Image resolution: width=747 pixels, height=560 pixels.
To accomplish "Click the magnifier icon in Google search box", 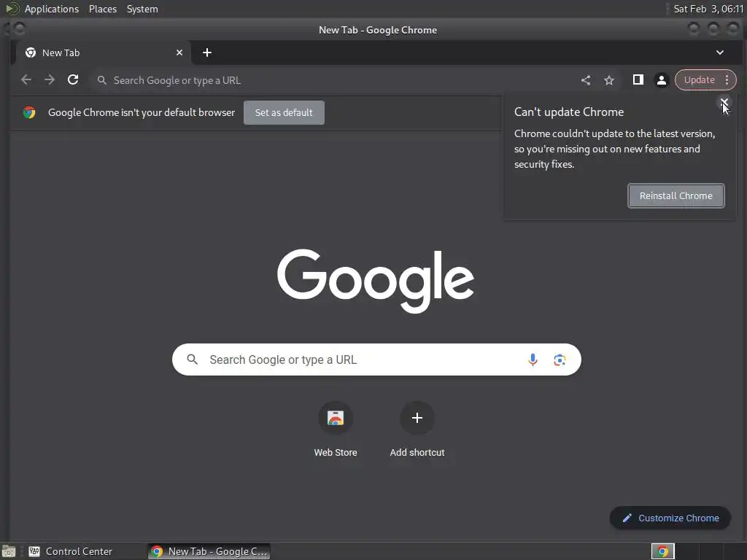I will [192, 359].
